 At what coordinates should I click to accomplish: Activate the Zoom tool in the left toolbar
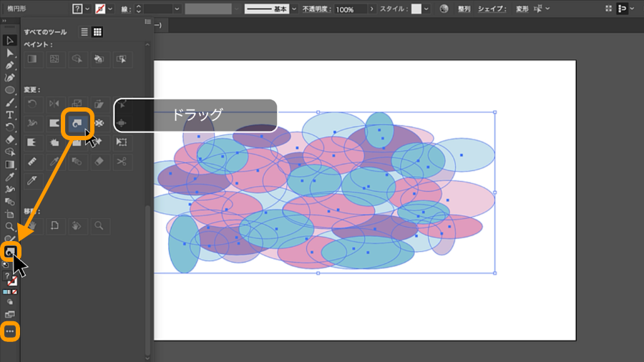click(10, 227)
